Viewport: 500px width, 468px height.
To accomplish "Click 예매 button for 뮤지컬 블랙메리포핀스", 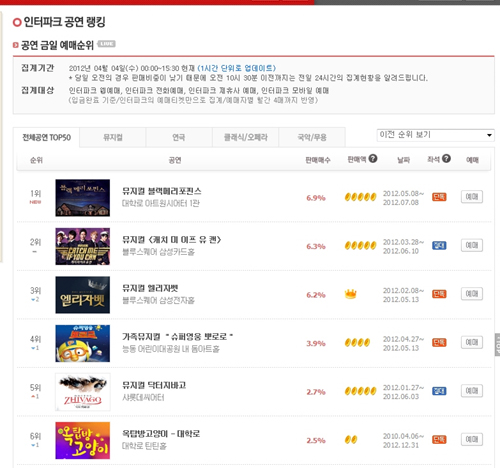I will tap(472, 197).
